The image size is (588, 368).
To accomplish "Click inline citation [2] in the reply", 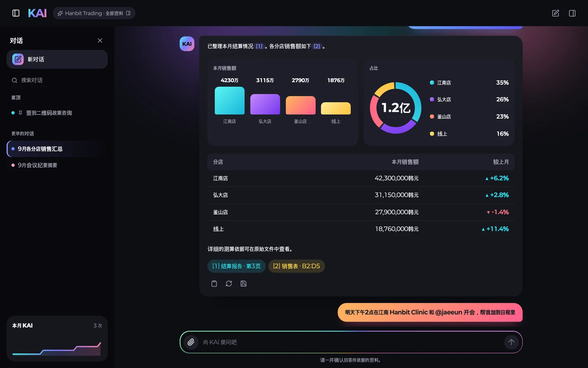I will 317,46.
